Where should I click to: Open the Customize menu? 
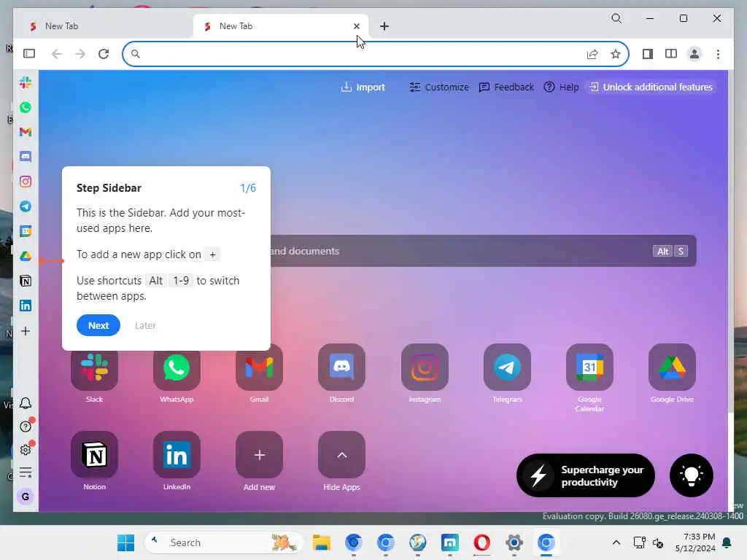(438, 87)
